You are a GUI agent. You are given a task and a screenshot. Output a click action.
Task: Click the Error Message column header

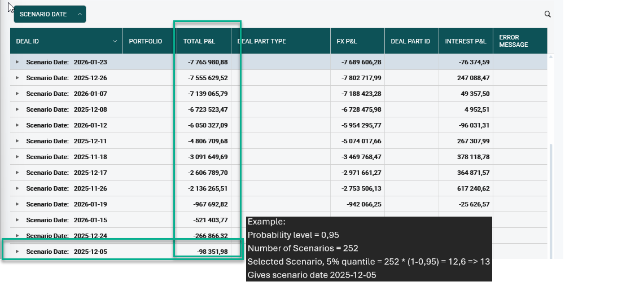[513, 41]
